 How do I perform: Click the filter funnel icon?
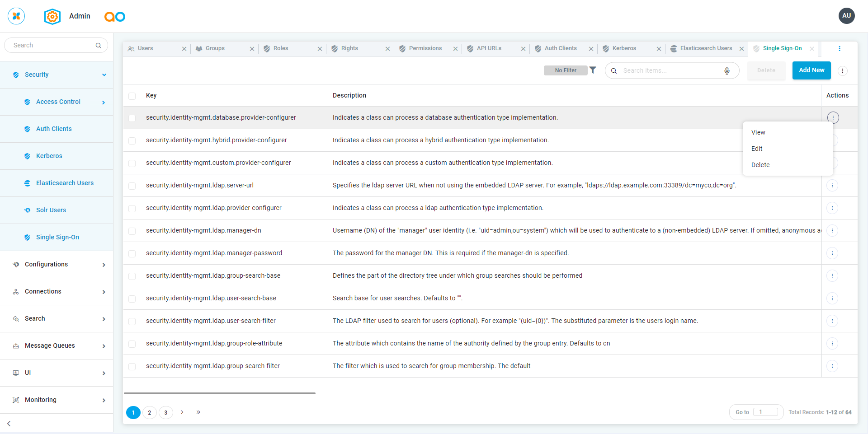point(593,70)
